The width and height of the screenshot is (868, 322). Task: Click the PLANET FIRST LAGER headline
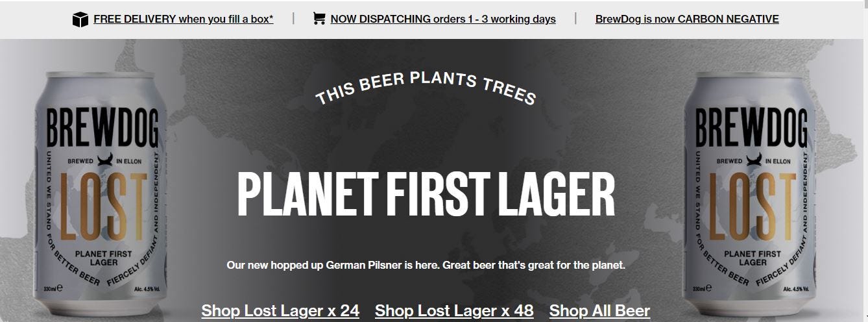coord(426,193)
